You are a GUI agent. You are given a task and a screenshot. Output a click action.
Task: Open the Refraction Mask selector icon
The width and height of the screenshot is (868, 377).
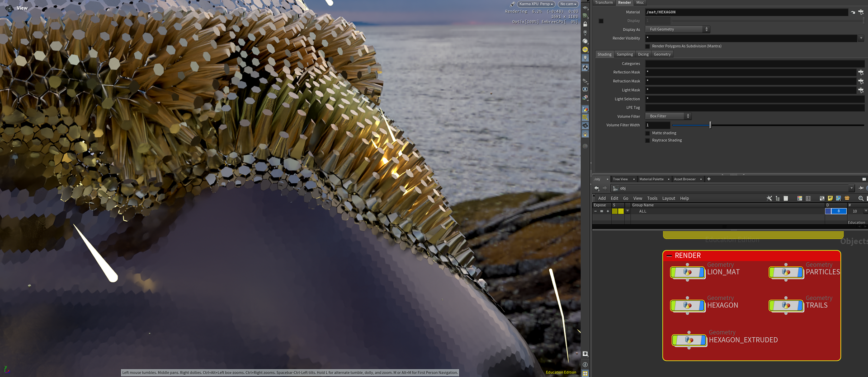click(861, 81)
